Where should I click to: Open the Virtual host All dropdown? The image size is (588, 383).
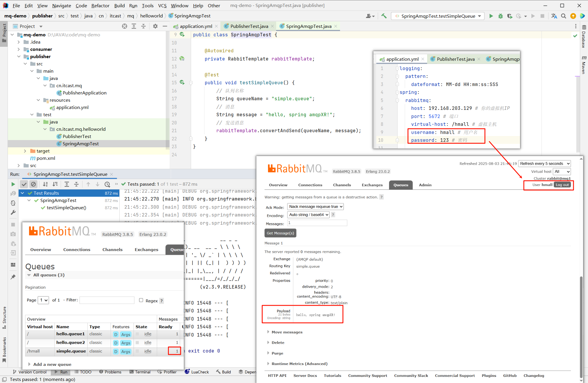click(562, 171)
